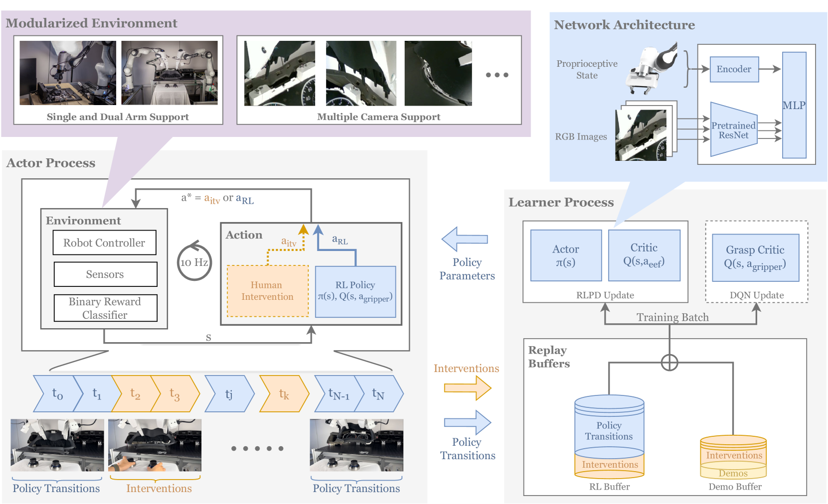828x504 pixels.
Task: Click the tall MLP block
Action: pyautogui.click(x=794, y=106)
